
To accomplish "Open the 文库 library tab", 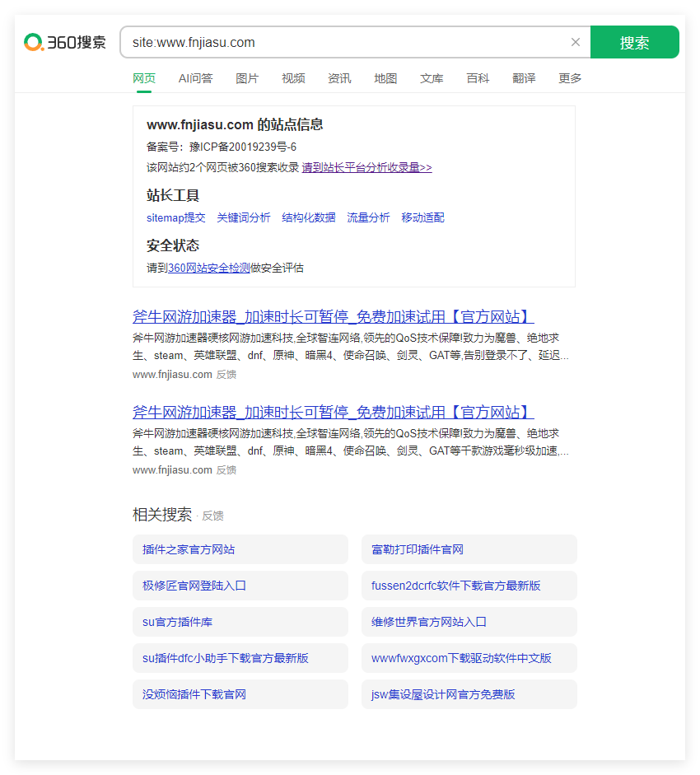I will click(432, 78).
